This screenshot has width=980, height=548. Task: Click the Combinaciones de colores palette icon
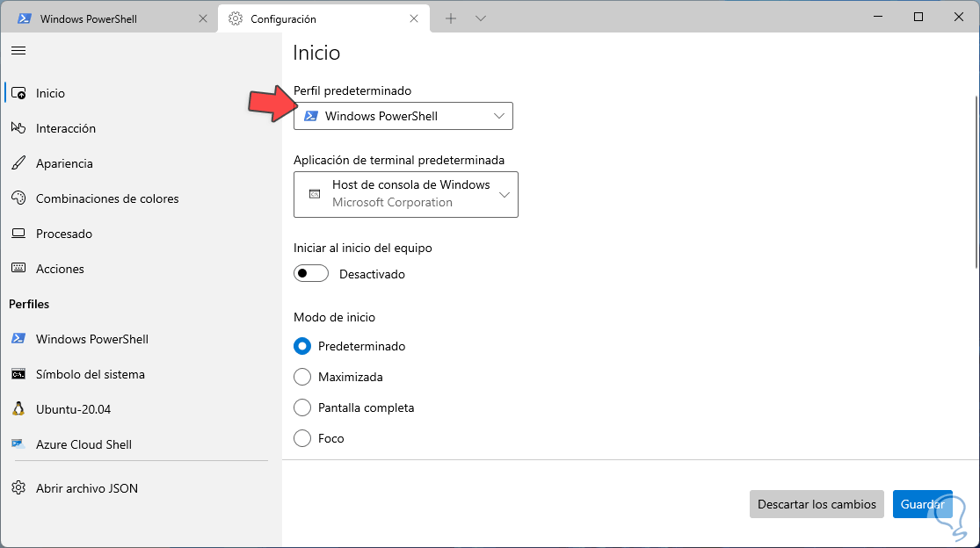(x=18, y=198)
